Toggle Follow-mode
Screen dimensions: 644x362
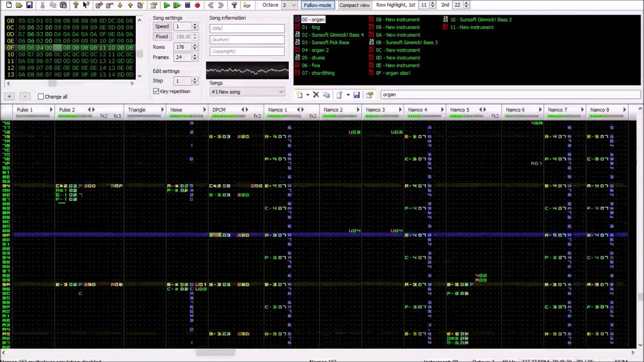point(317,5)
